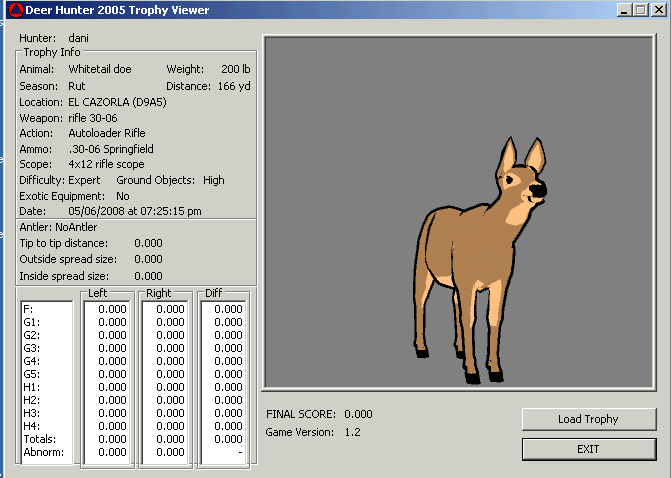This screenshot has height=478, width=671.
Task: Close the Trophy Viewer window
Action: pyautogui.click(x=659, y=10)
